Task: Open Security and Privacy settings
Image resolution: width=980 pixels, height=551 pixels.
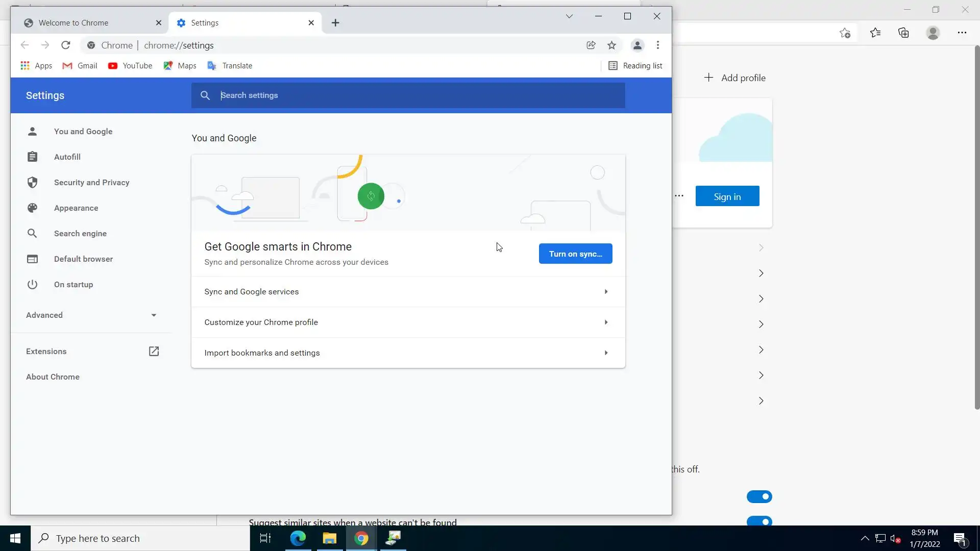Action: (x=91, y=183)
